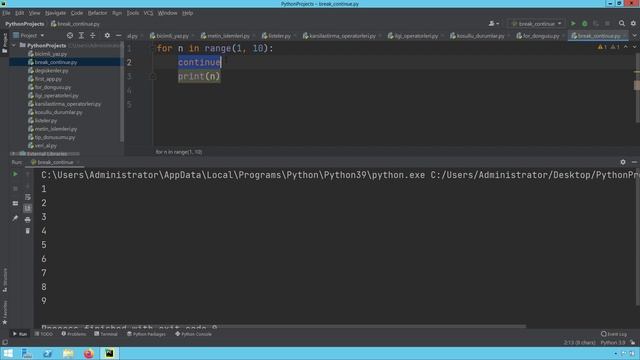Toggle tool window quick-access icon in bottom-left corner
The image size is (640, 360).
[x=4, y=343]
